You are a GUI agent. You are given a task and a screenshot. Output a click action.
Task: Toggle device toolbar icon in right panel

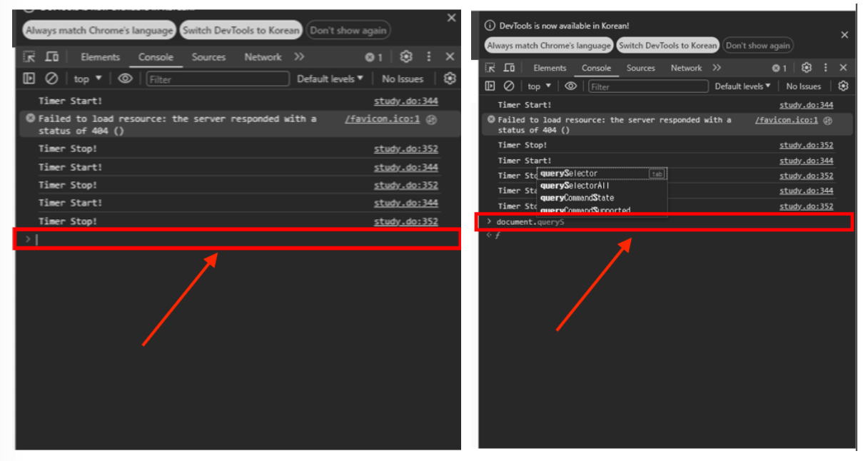[x=509, y=68]
